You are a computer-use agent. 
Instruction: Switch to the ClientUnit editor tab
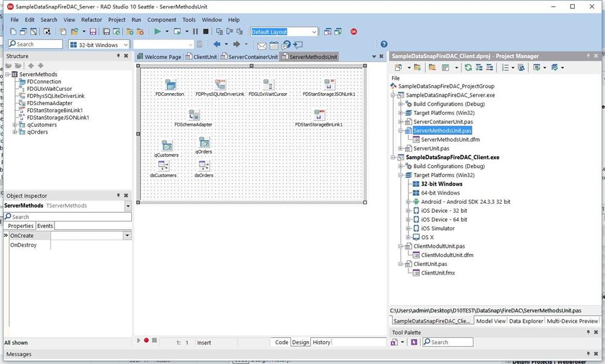[x=201, y=57]
